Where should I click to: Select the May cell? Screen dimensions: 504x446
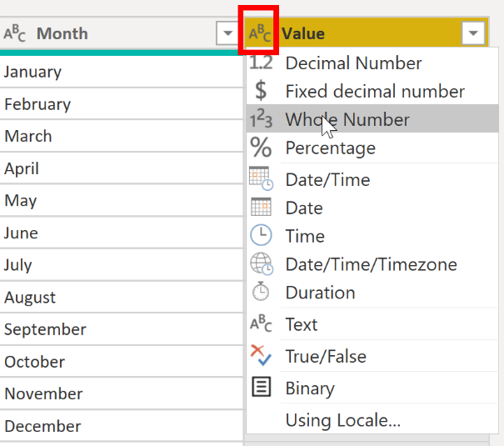click(121, 200)
